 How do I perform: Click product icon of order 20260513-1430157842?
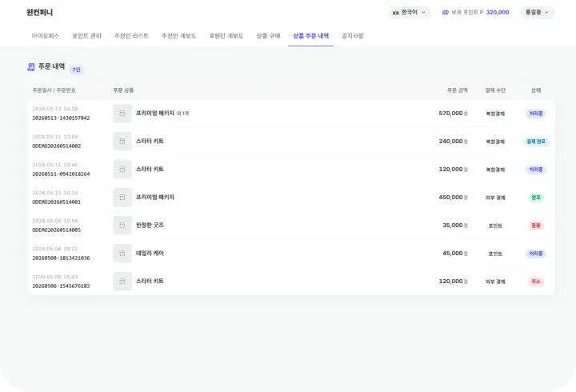click(x=122, y=114)
